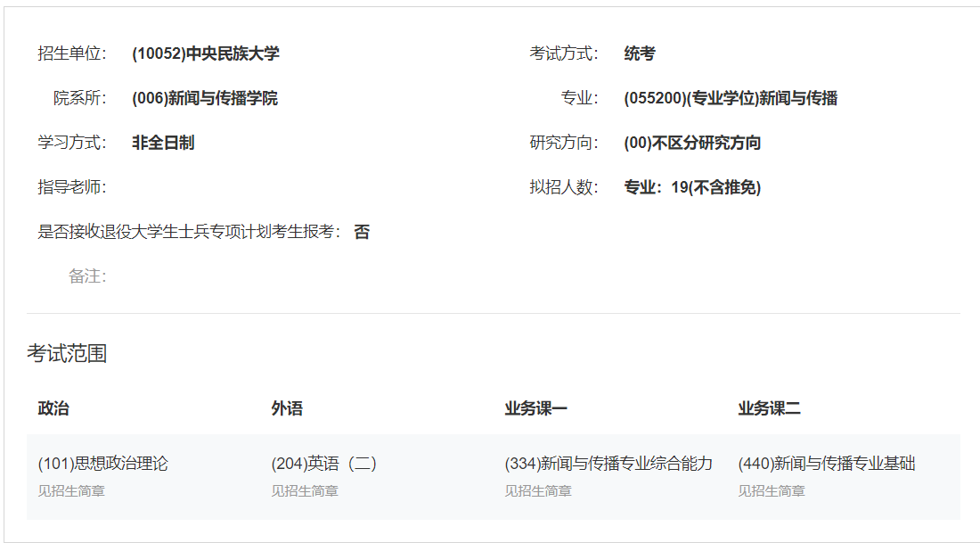Click the 院系所 label
Image resolution: width=980 pixels, height=543 pixels.
coord(80,98)
